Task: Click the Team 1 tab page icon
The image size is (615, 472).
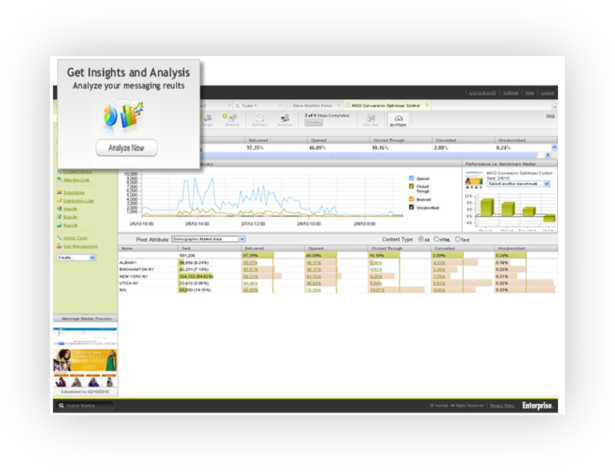Action: pos(238,106)
